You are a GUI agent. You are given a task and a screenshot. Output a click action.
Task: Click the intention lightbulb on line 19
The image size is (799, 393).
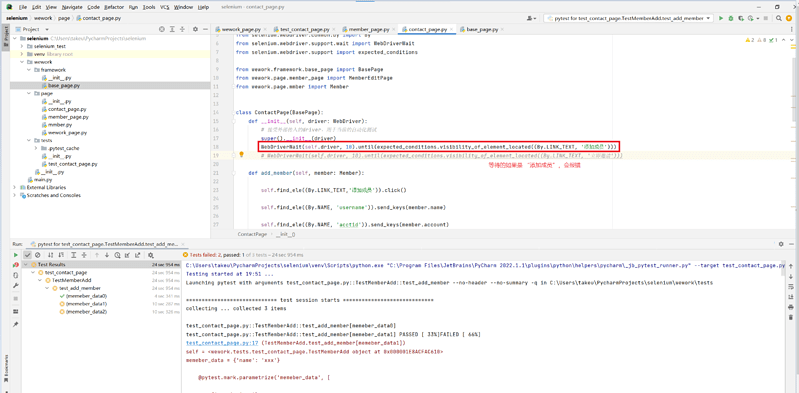tap(242, 154)
